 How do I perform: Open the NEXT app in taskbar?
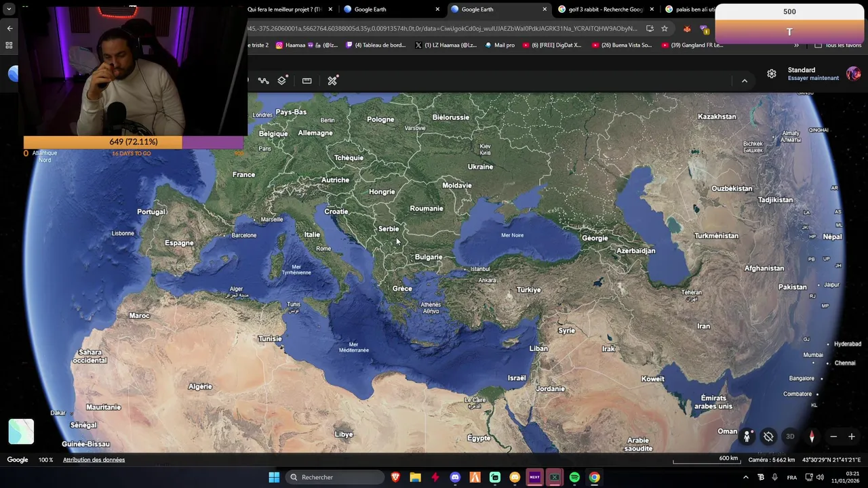coord(534,477)
